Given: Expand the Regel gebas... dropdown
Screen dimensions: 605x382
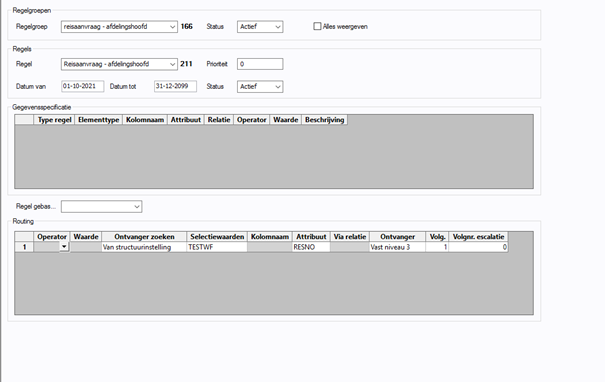Looking at the screenshot, I should tap(101, 206).
